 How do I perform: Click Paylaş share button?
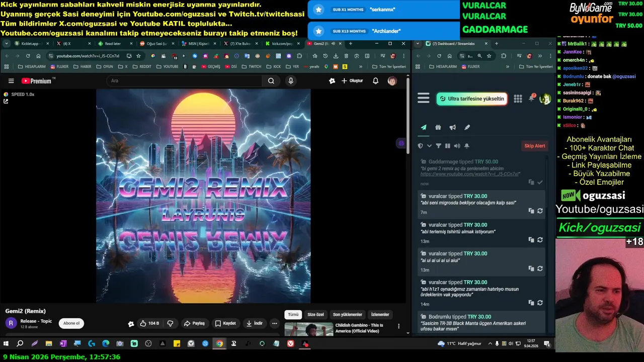195,323
